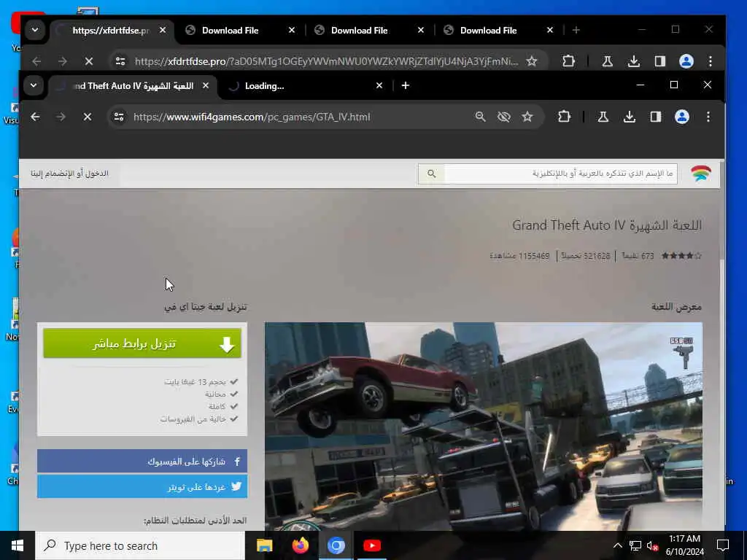Click the zoom magnifier icon in address bar

(480, 117)
